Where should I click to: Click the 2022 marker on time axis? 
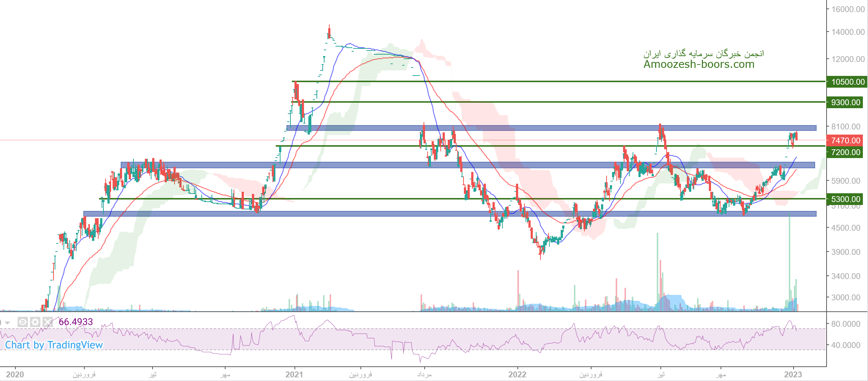(x=517, y=374)
